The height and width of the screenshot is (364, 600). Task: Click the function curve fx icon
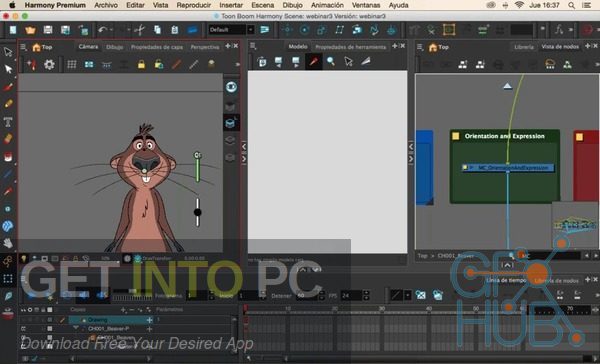pos(559,29)
